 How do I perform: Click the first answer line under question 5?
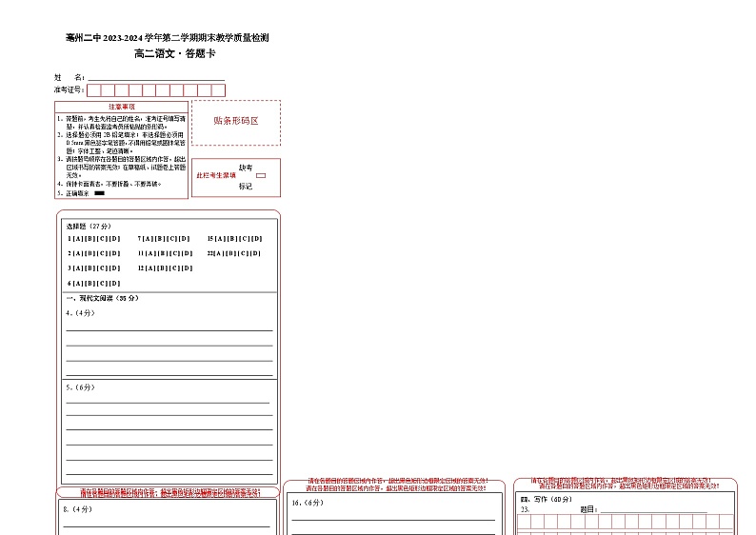(x=168, y=403)
